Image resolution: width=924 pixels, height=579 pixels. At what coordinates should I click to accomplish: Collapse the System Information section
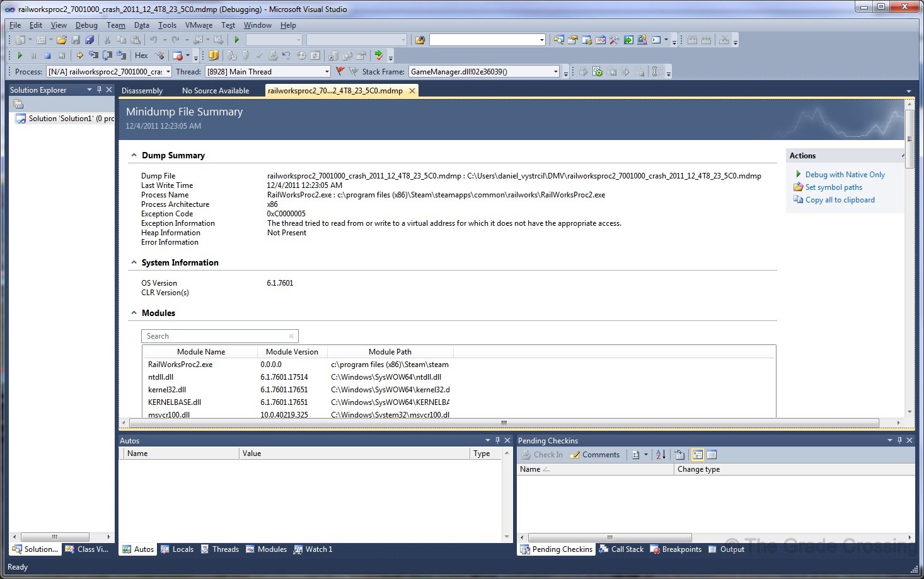[x=134, y=262]
